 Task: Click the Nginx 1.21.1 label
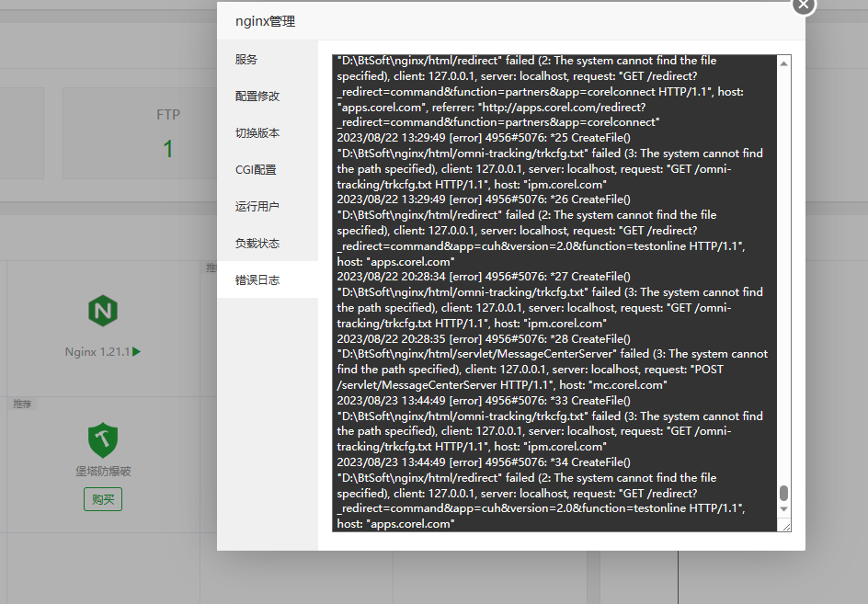(97, 351)
